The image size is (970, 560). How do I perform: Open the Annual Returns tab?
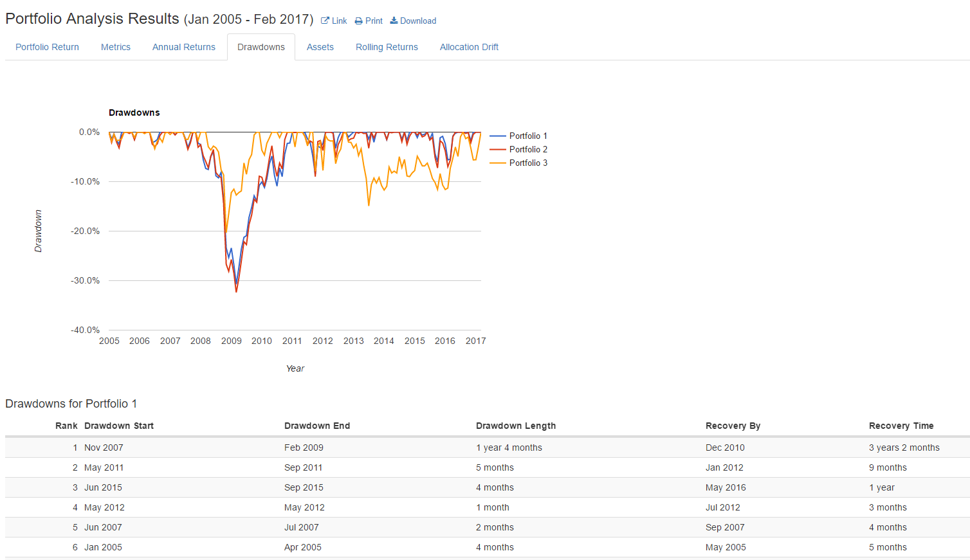click(x=184, y=47)
